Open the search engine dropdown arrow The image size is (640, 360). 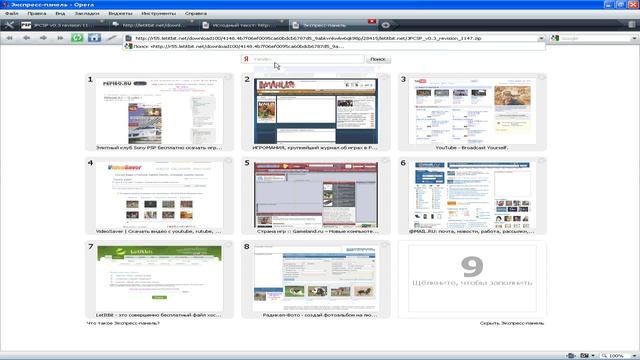[634, 38]
